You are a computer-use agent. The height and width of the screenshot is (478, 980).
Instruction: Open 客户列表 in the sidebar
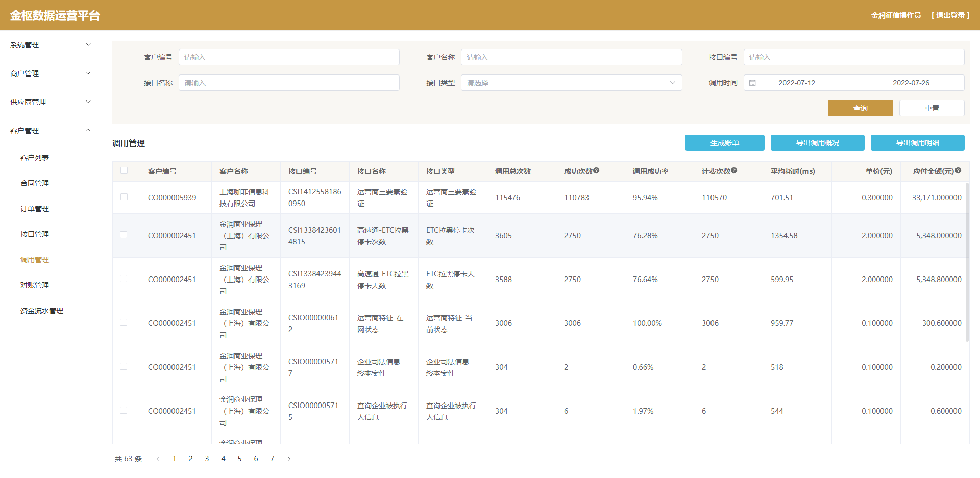(35, 158)
